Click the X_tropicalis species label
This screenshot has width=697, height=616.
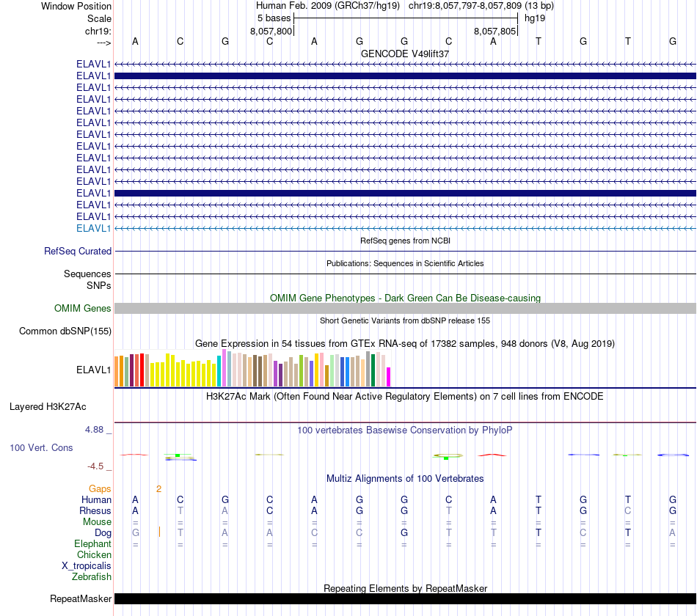pos(87,566)
